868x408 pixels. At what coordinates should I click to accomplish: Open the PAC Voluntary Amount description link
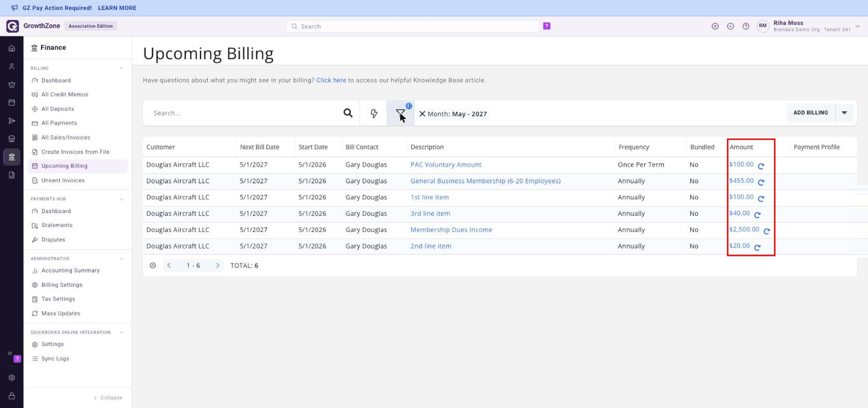point(446,165)
